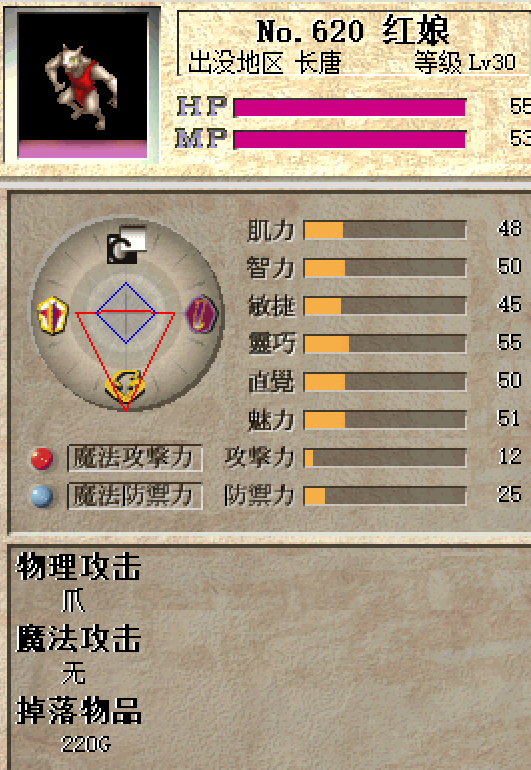
Task: Click the 出没地区 长唐 location text
Action: point(264,63)
